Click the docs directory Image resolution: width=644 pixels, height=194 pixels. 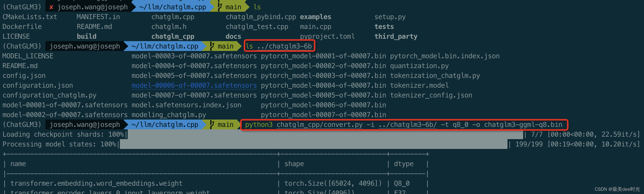(233, 36)
